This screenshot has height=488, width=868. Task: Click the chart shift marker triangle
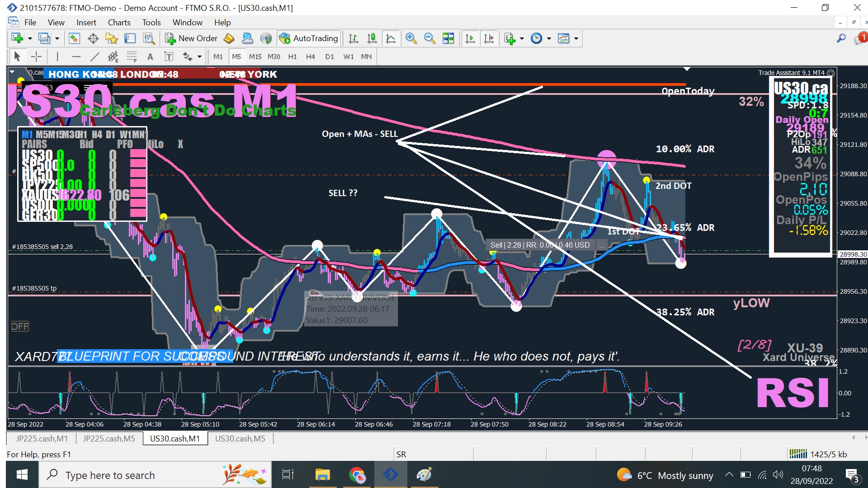[687, 69]
